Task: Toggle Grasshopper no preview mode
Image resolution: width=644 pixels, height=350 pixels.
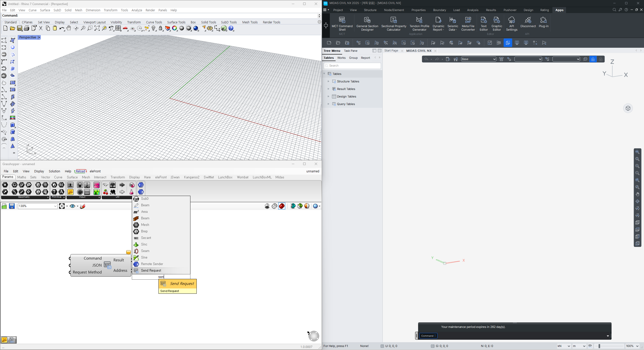Action: pyautogui.click(x=267, y=206)
